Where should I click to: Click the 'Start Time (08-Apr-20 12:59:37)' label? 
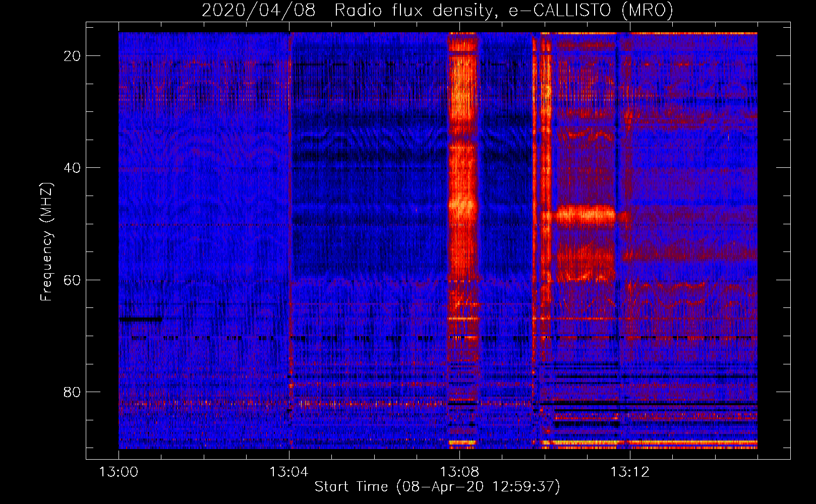[x=437, y=486]
